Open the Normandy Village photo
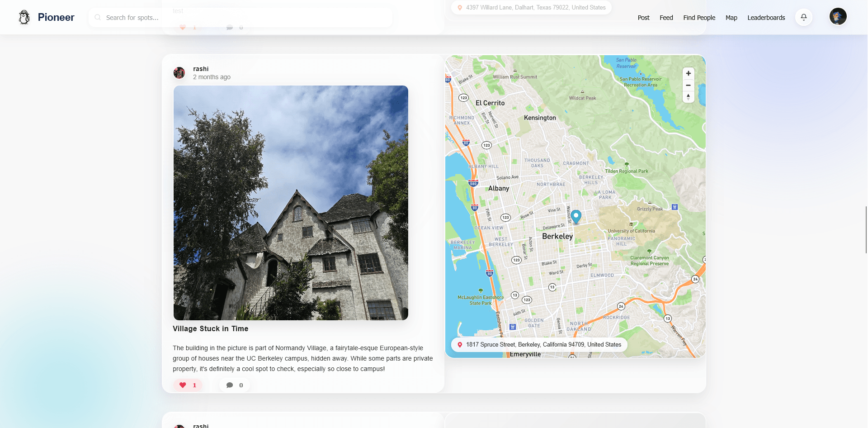Viewport: 868px width, 428px height. click(x=291, y=203)
